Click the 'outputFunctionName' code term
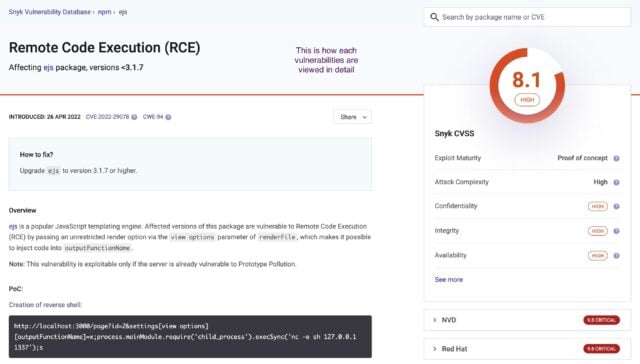The width and height of the screenshot is (640, 364). [x=97, y=248]
